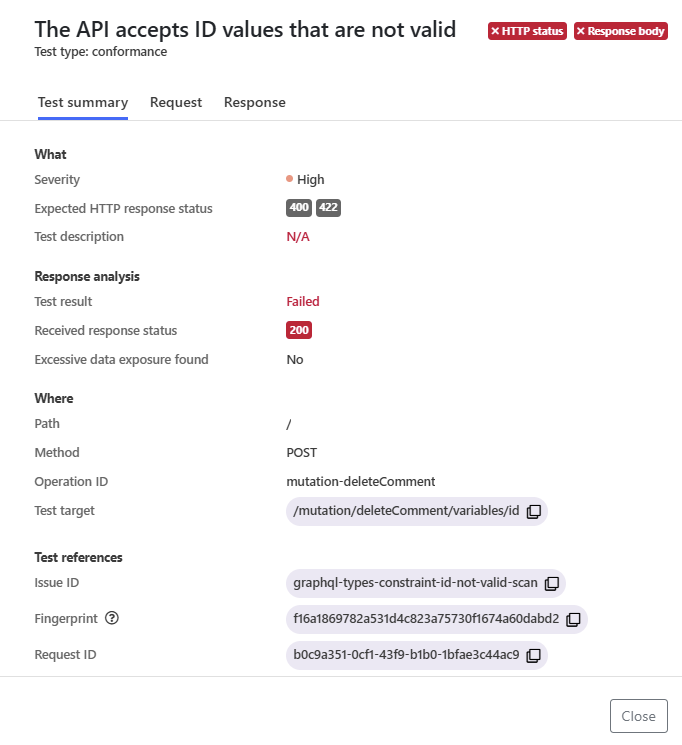Click the 422 expected status badge
Viewport: 682px width, 745px height.
(x=328, y=208)
